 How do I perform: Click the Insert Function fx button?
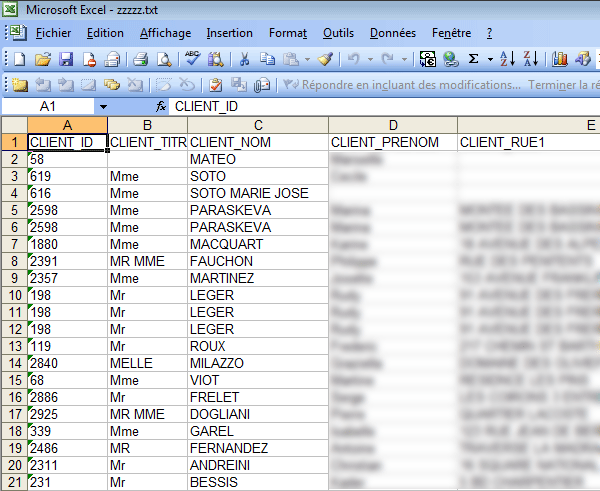(x=161, y=106)
